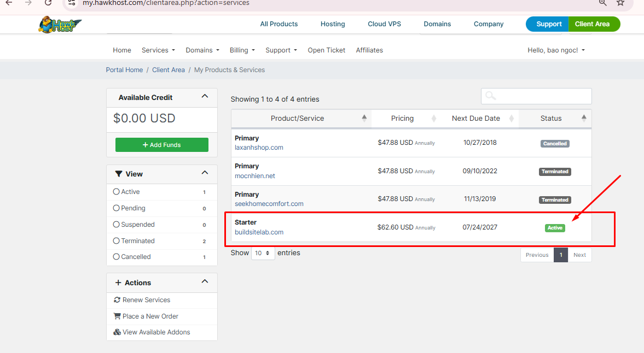644x353 pixels.
Task: Open the Show entries count dropdown
Action: [263, 253]
